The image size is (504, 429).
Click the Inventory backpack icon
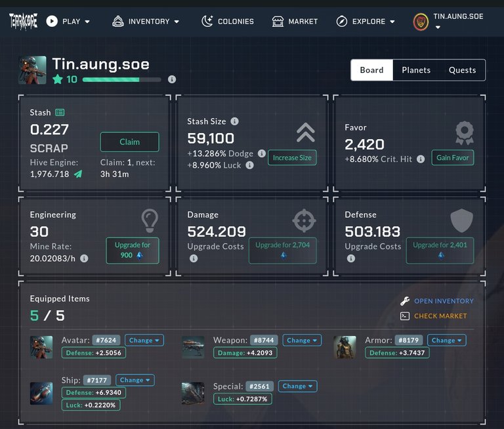[118, 22]
